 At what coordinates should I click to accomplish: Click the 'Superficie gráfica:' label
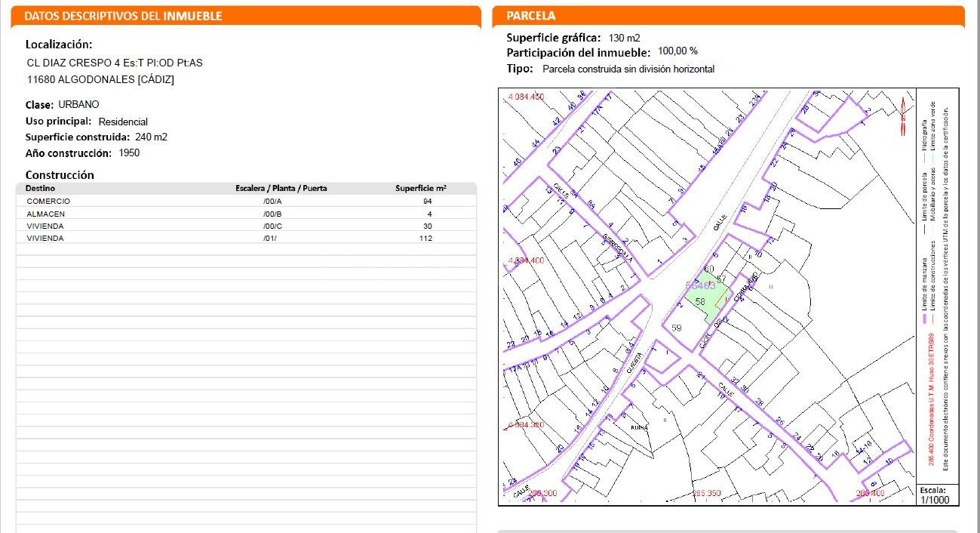(554, 38)
